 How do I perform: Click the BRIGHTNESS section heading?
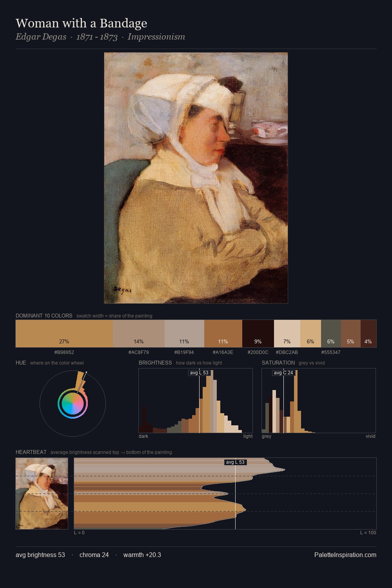(155, 363)
